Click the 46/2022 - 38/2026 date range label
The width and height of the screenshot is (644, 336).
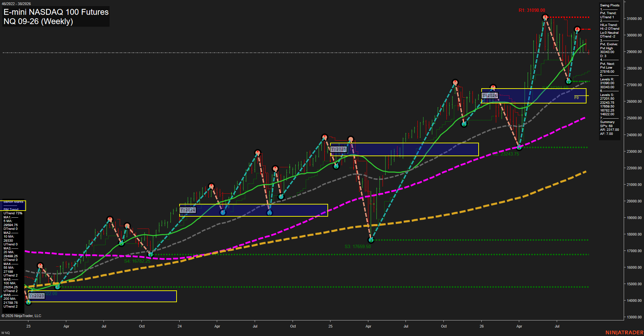16,4
